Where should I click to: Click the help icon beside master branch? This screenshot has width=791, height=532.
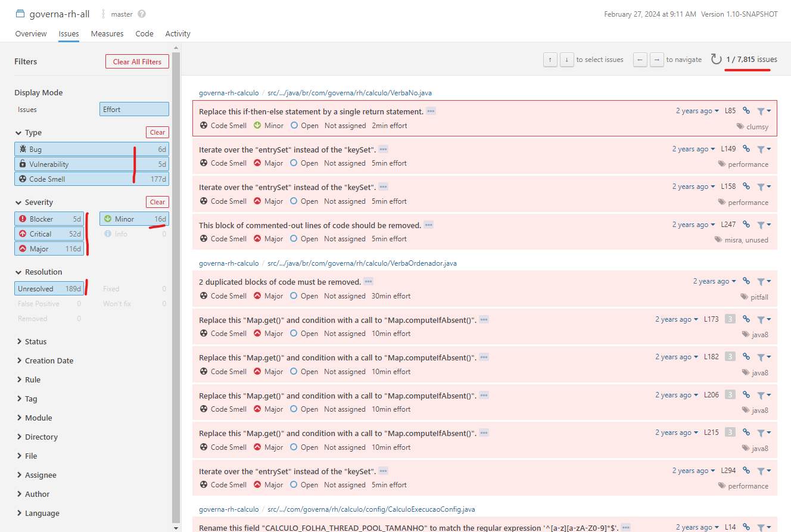pyautogui.click(x=141, y=14)
